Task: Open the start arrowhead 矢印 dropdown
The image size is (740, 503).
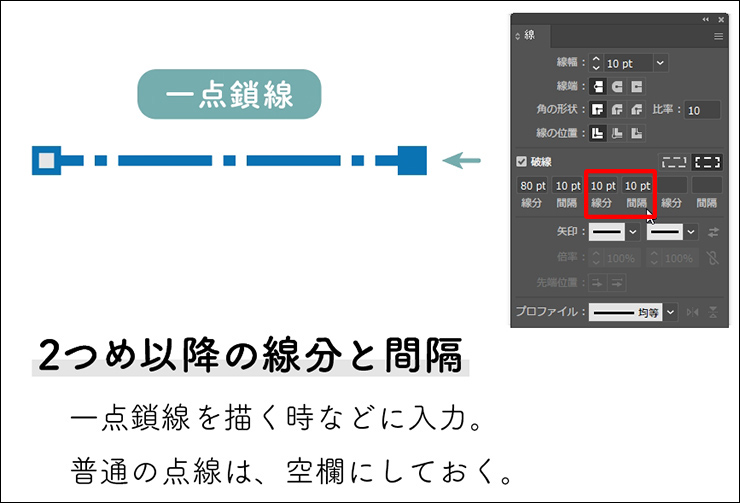Action: [x=632, y=232]
